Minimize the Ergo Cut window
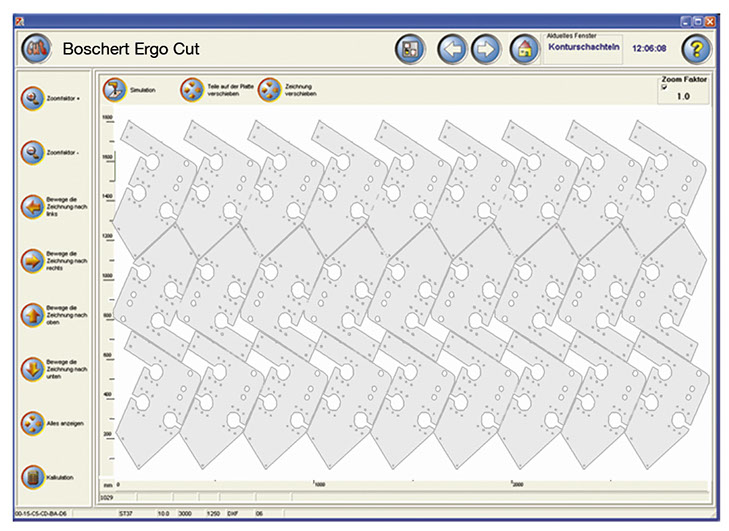 tap(686, 21)
